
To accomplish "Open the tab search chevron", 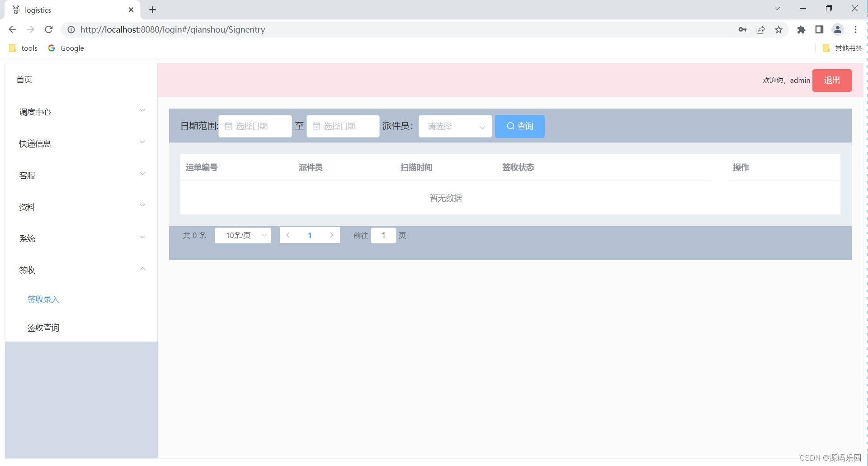I will [777, 9].
